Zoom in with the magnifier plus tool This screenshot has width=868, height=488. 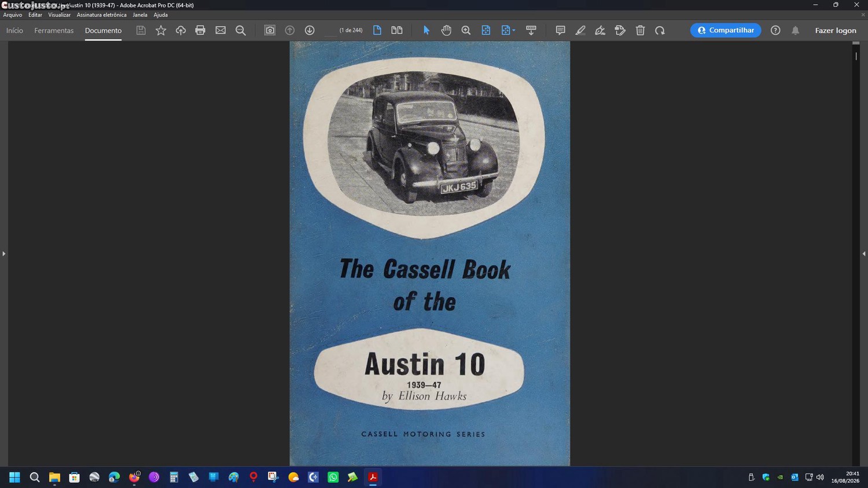(466, 30)
